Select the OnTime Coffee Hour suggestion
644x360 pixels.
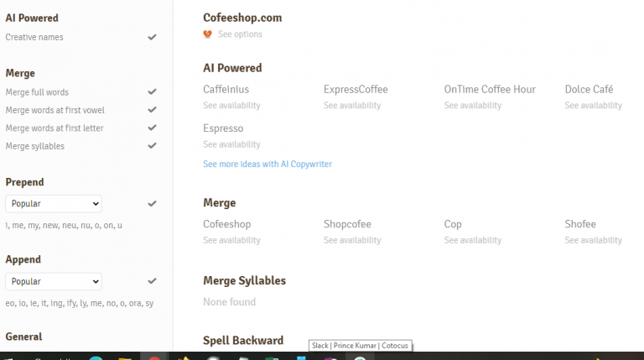tap(490, 89)
